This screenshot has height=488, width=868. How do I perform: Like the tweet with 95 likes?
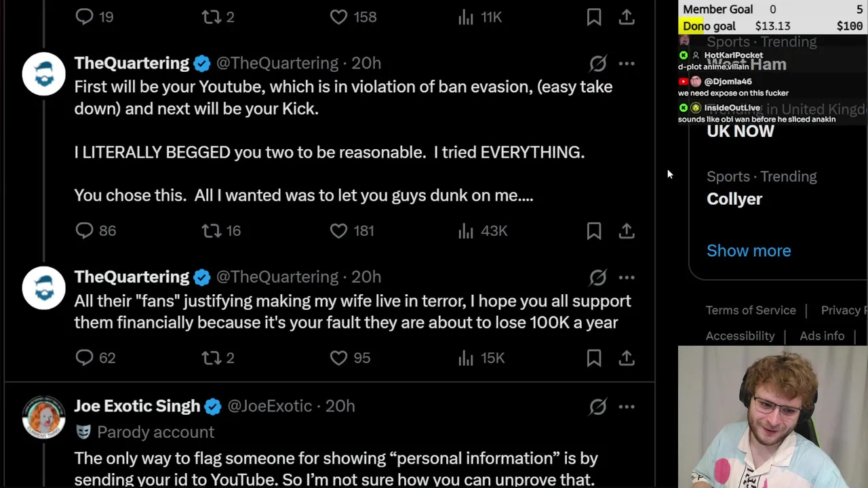pos(338,358)
